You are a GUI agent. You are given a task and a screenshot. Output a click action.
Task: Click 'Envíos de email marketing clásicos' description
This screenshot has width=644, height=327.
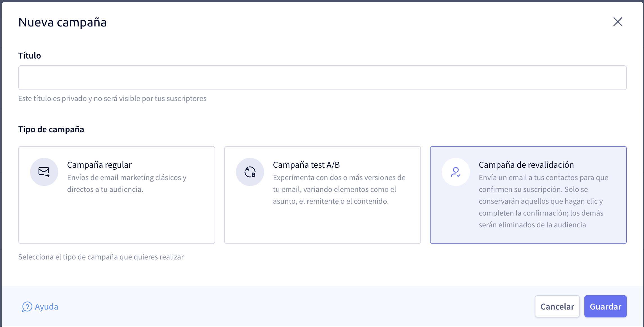coord(127,183)
